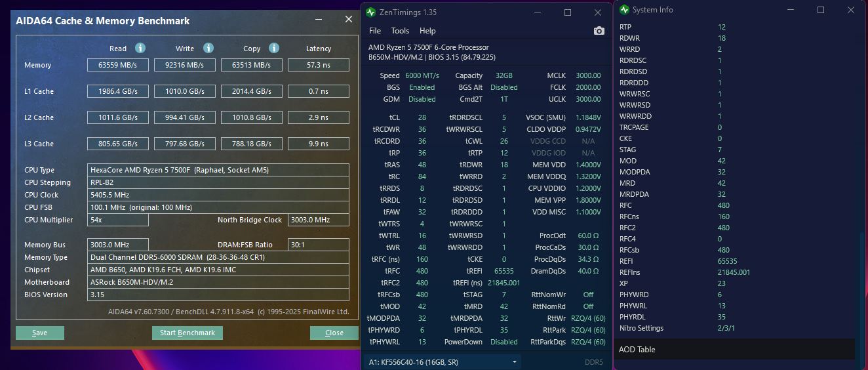The height and width of the screenshot is (370, 868).
Task: Click the tRAS value 48 in ZenTimings
Action: tap(422, 165)
